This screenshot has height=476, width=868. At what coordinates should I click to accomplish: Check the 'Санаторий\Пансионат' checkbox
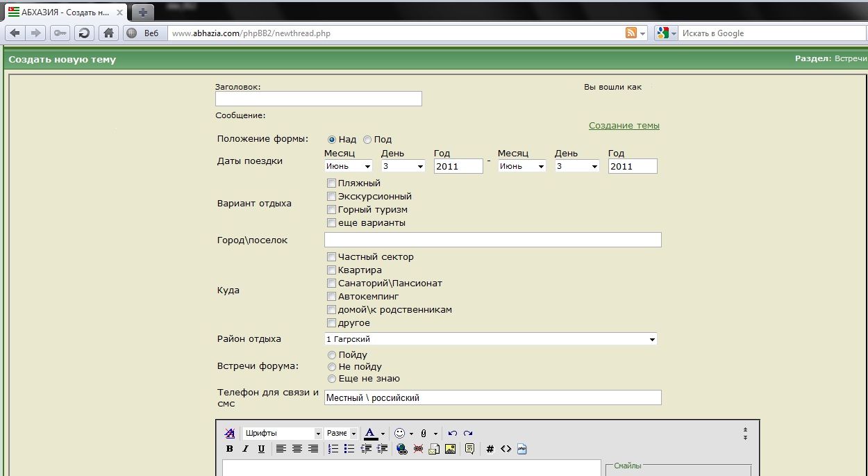(x=331, y=284)
